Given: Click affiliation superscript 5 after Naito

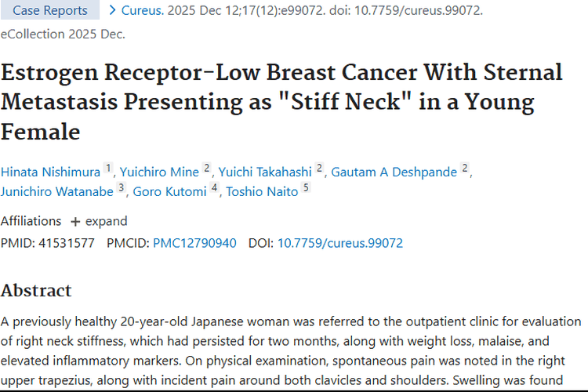Looking at the screenshot, I should tap(306, 188).
